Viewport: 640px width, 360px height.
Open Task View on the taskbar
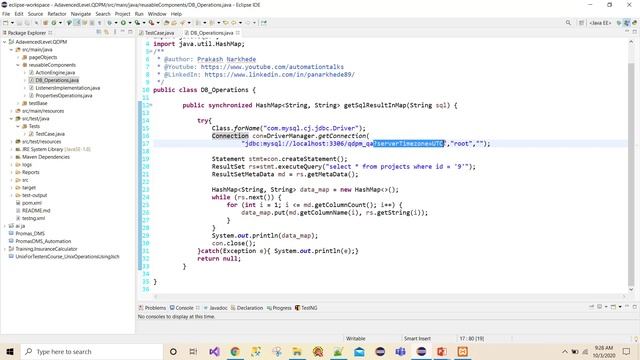click(x=193, y=351)
